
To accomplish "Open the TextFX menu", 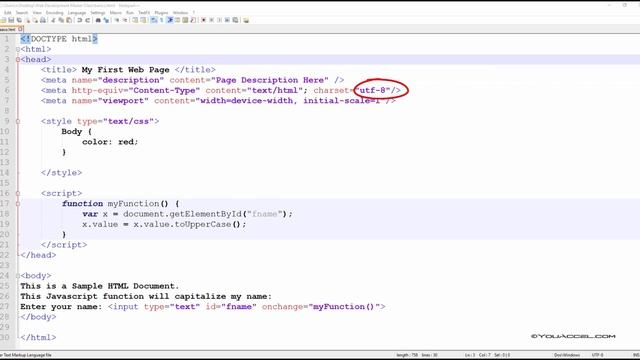I will [144, 13].
